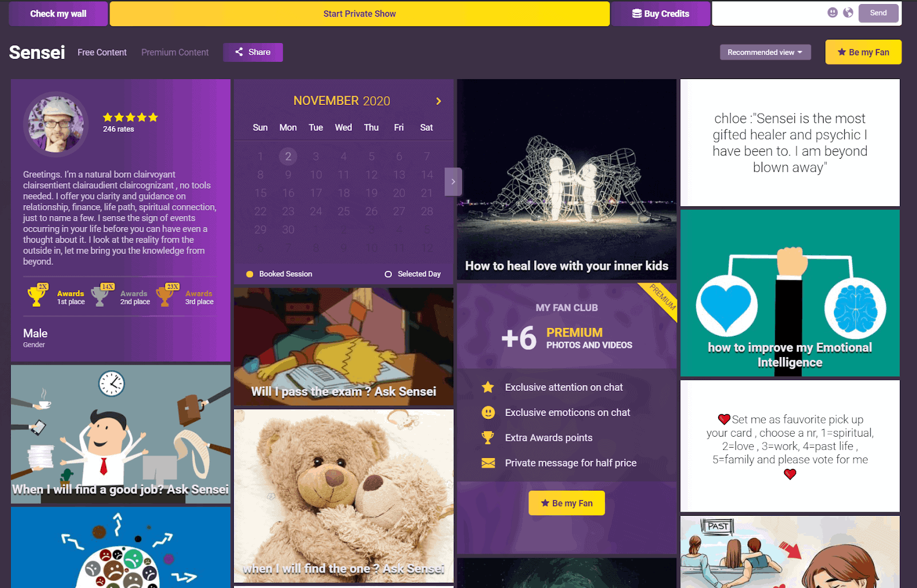Viewport: 917px width, 588px height.
Task: Click the emoji smiley icon in chat box
Action: point(832,13)
